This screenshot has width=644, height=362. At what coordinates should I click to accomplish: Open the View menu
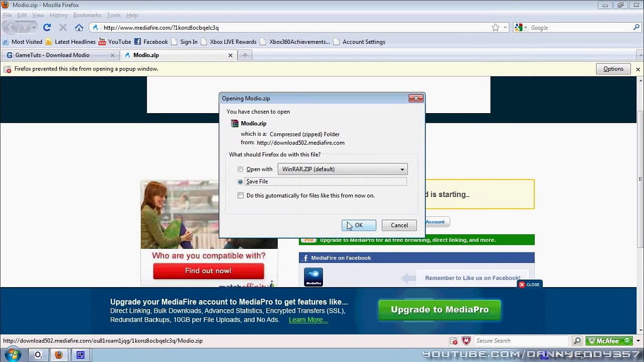tap(38, 15)
